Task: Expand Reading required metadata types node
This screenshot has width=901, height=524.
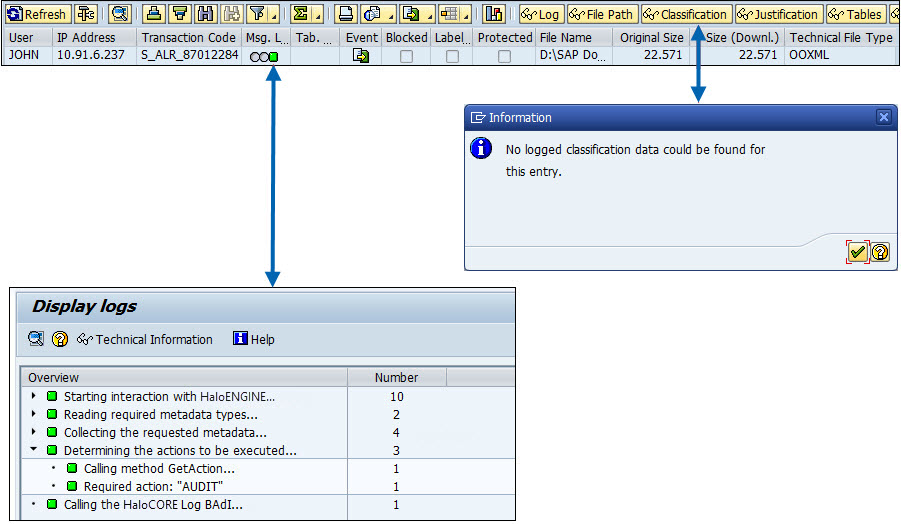Action: click(33, 414)
